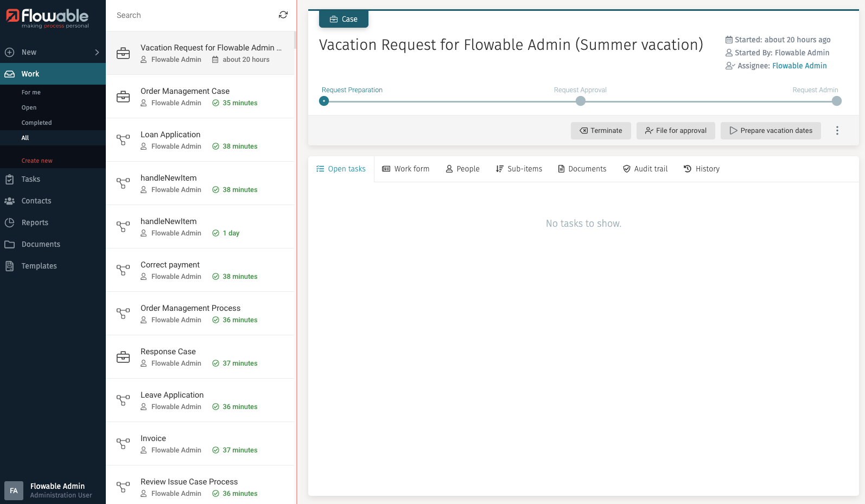Image resolution: width=865 pixels, height=504 pixels.
Task: Switch to People tab
Action: point(463,169)
